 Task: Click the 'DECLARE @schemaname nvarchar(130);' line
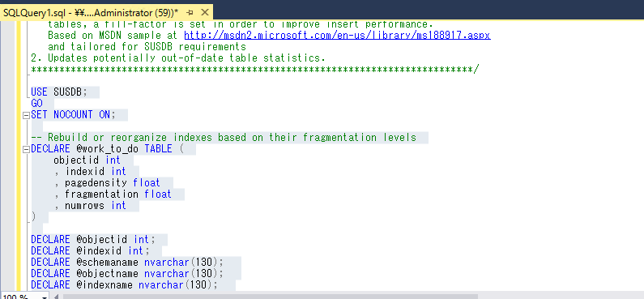point(127,262)
